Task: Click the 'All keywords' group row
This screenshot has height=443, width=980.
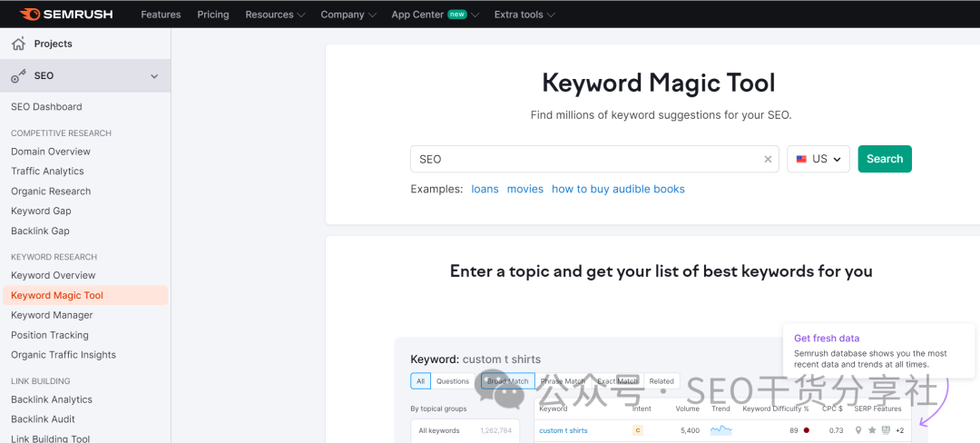Action: pos(465,430)
